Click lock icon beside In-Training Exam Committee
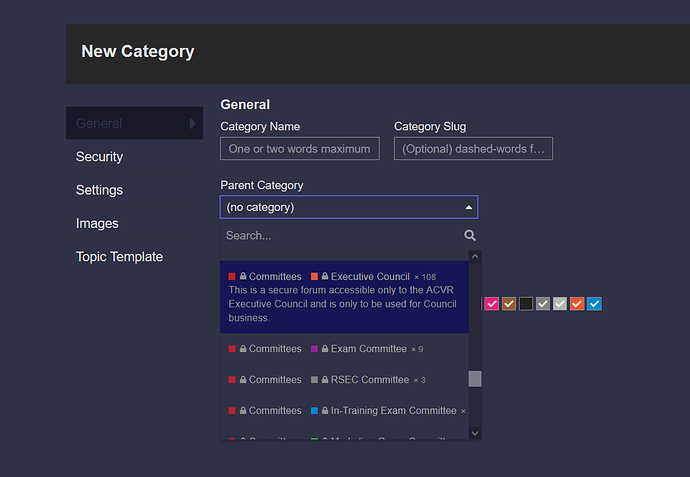Screen dimensions: 690x477 (325, 410)
